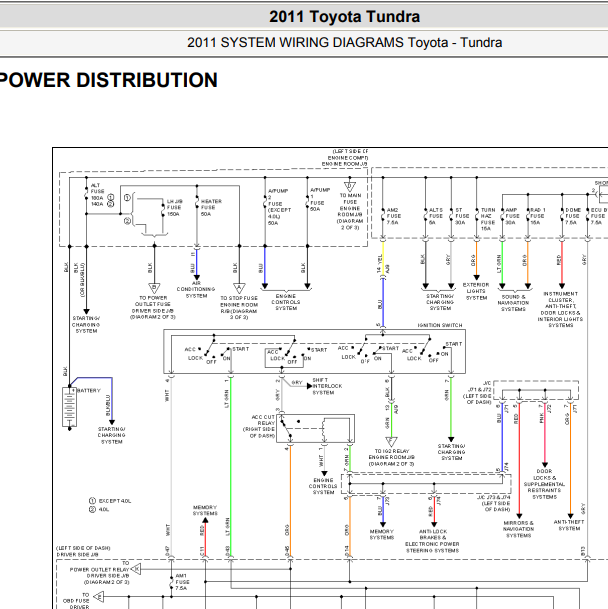Click "TO POWER OUTLET FUSE DRIVER SIDE J/B"
The height and width of the screenshot is (609, 608).
(x=153, y=307)
